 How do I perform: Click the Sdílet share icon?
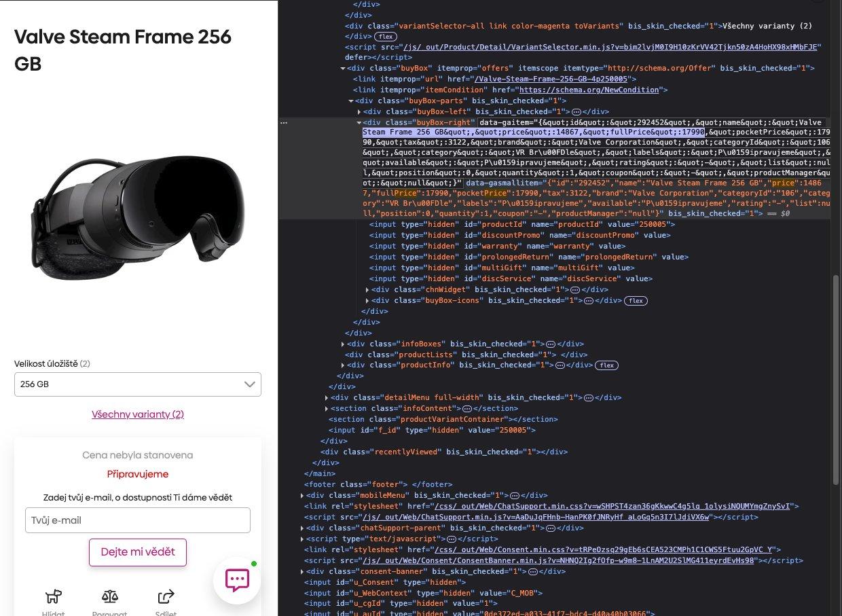[166, 596]
